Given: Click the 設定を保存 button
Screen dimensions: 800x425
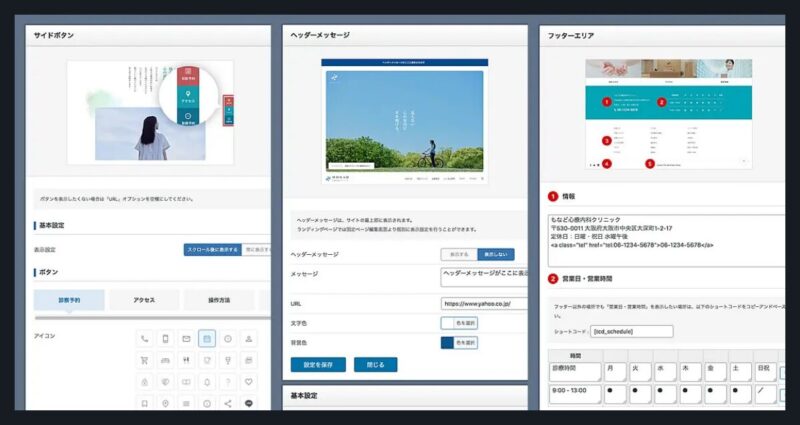Looking at the screenshot, I should 318,365.
